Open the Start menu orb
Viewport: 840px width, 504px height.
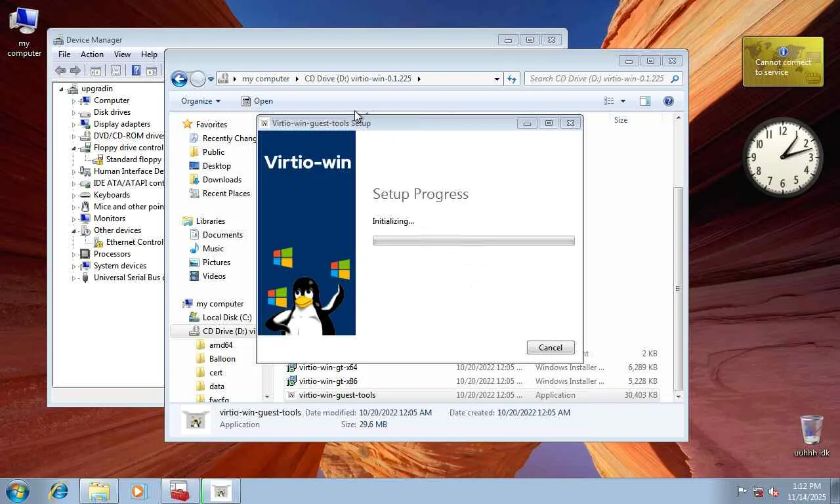(x=18, y=491)
